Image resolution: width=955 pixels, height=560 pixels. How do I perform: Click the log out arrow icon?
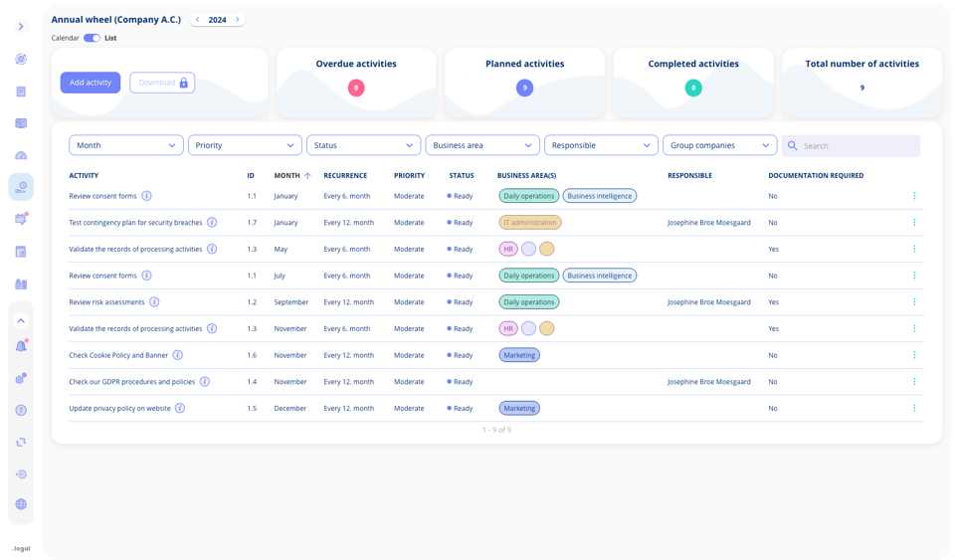click(21, 474)
